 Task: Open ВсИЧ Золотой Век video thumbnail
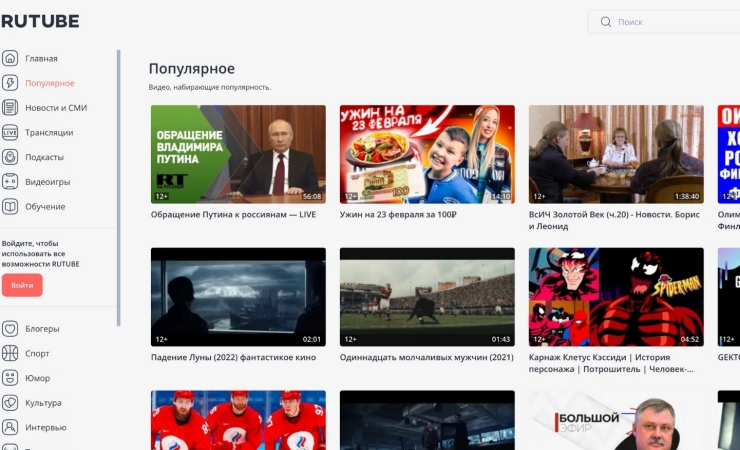(x=616, y=154)
